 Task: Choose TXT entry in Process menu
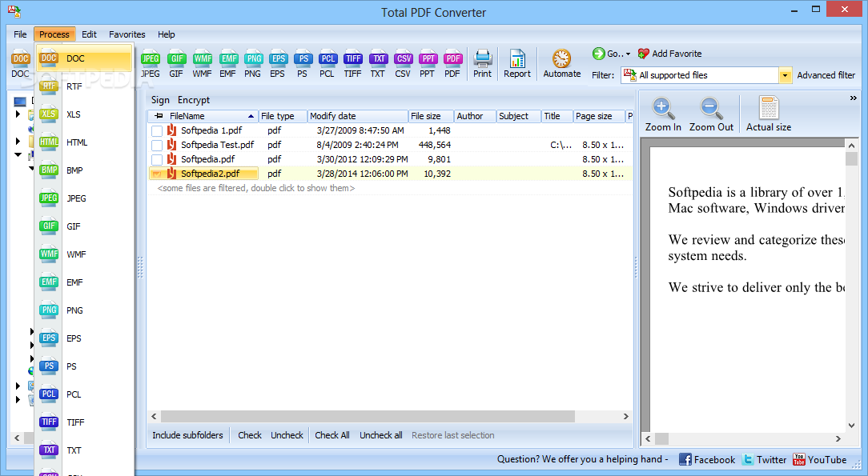tap(84, 450)
